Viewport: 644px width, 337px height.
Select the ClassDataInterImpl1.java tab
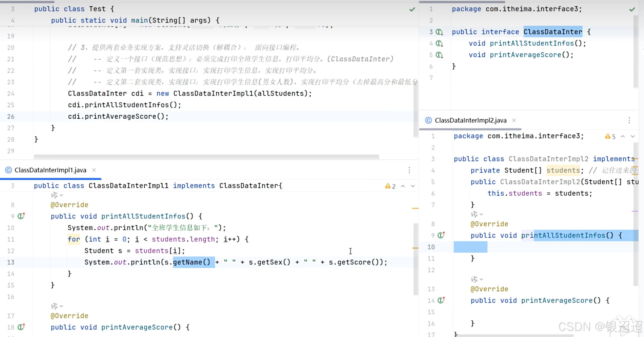(x=50, y=170)
